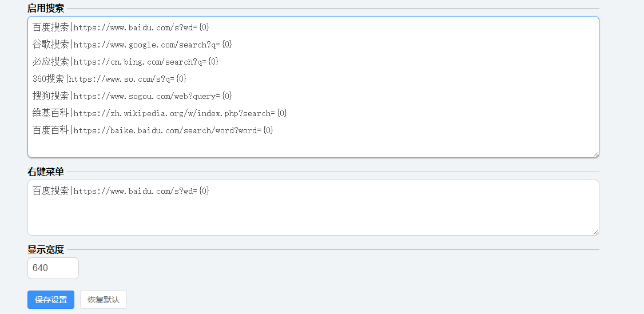Screen dimensions: 644x314
Task: Select the 显示宽度 section heading
Action: tap(46, 249)
